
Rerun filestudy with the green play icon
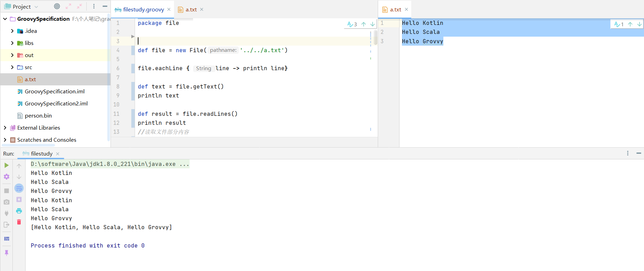tap(7, 165)
